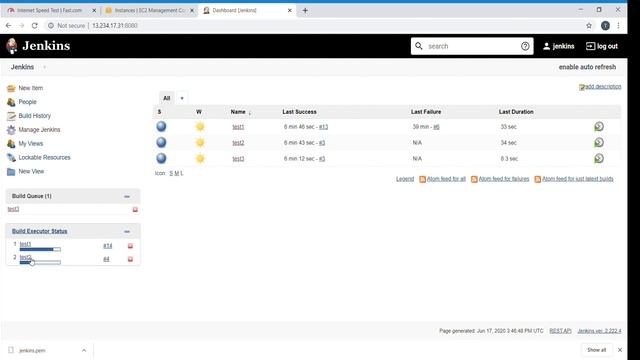Click the Jenkins version link in footer
Screen dimensions: 640x360
[x=599, y=331]
